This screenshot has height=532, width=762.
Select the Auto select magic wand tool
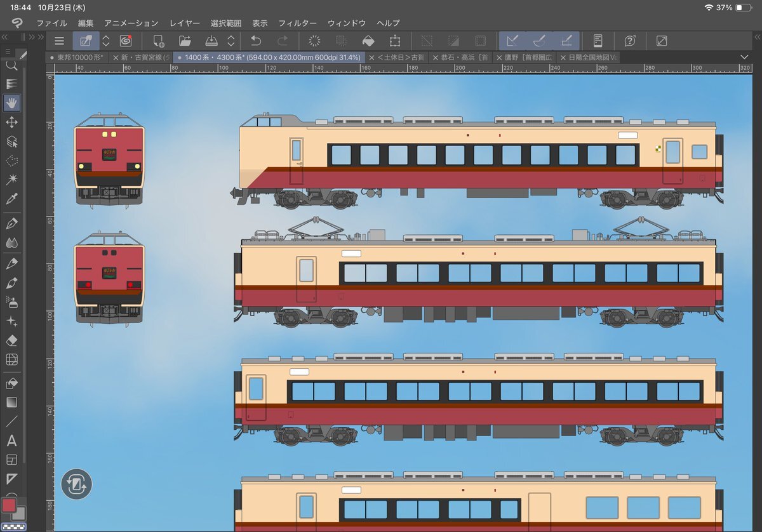pos(11,180)
